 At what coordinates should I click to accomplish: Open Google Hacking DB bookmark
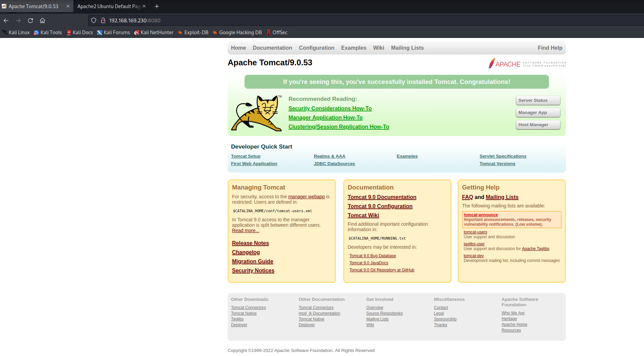click(x=237, y=32)
